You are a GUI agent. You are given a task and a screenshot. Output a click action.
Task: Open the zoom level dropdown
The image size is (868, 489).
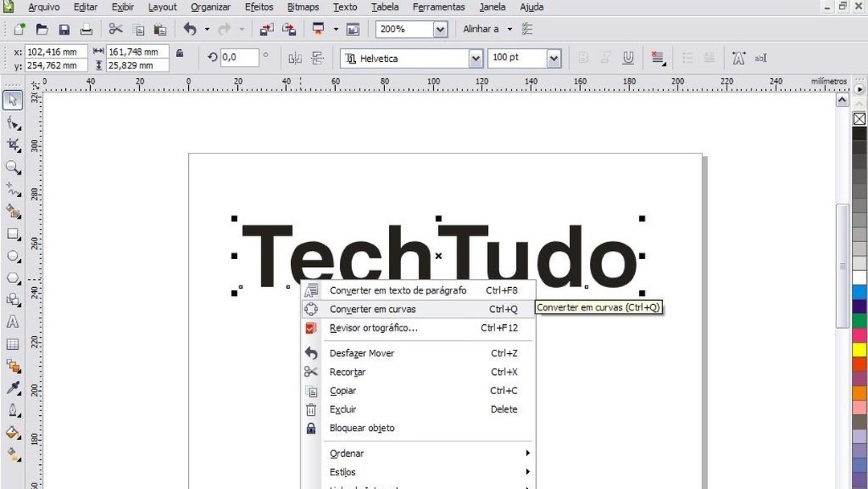pyautogui.click(x=439, y=29)
